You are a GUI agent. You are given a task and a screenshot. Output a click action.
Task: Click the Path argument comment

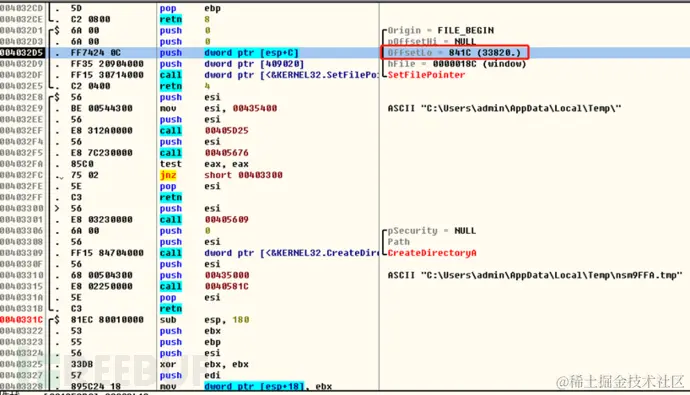point(398,241)
